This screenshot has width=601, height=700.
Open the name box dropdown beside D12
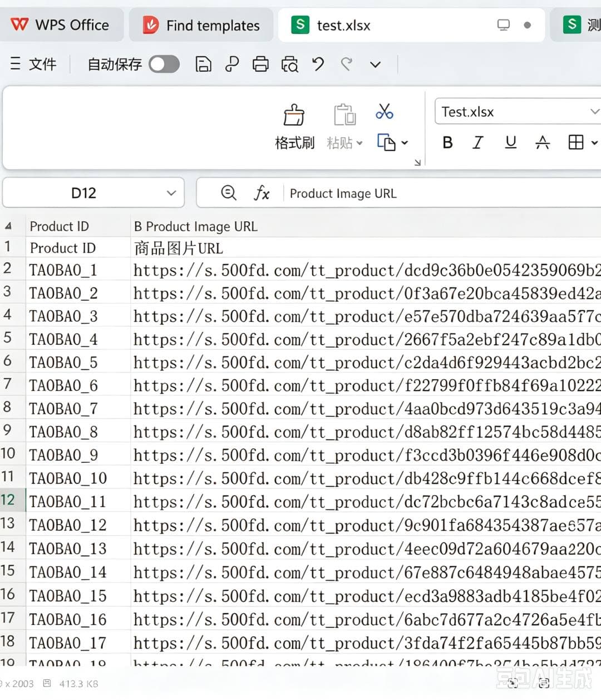(x=171, y=193)
